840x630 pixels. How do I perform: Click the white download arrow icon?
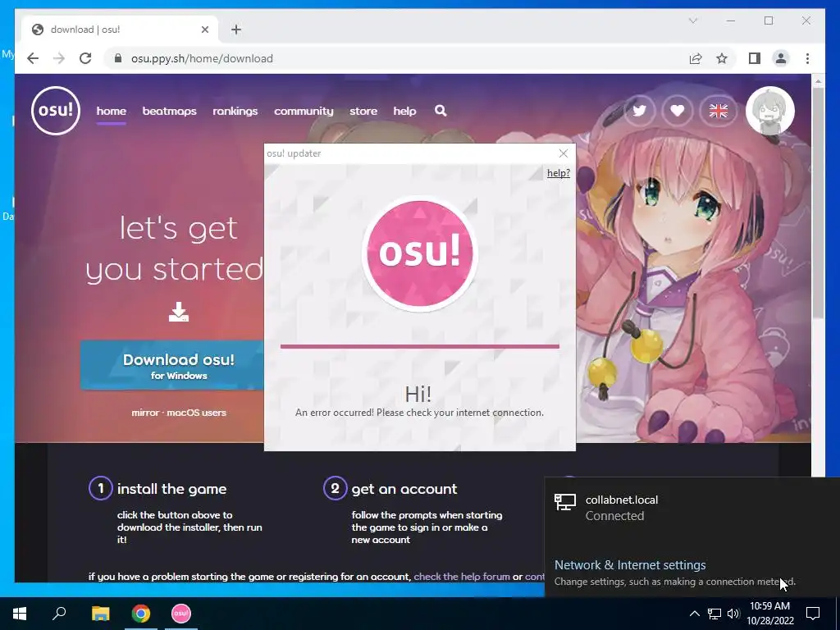[178, 312]
